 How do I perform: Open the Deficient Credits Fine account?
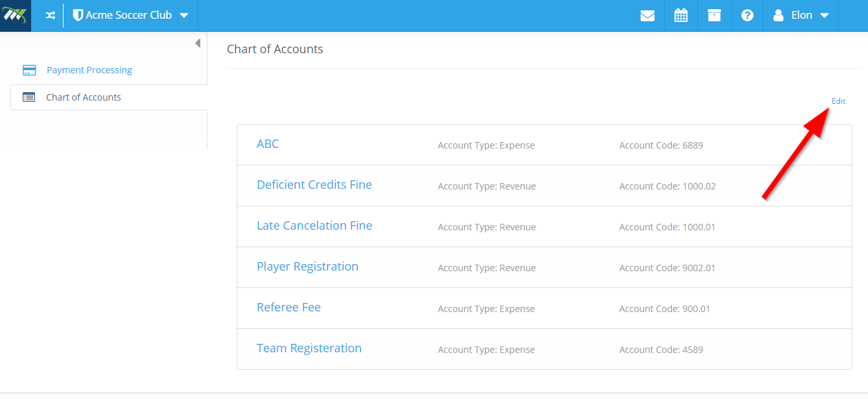[314, 185]
